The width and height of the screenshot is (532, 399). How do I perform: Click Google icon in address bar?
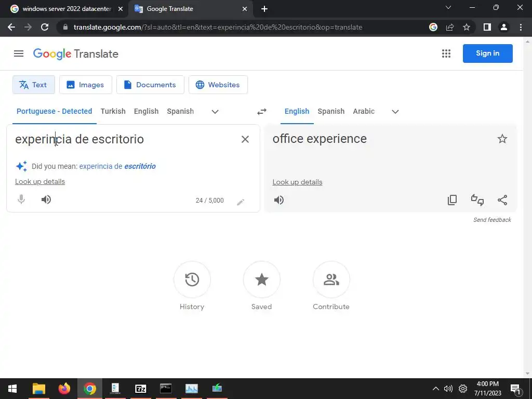click(x=433, y=27)
